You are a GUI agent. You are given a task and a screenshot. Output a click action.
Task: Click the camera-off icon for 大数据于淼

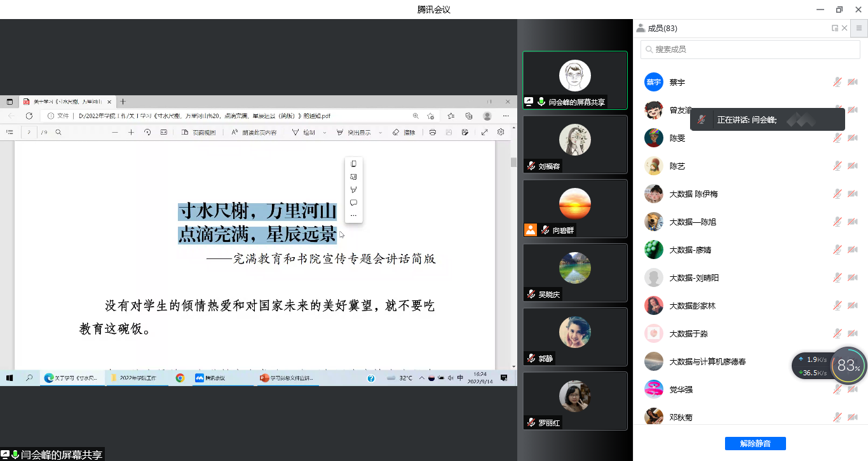coord(852,333)
